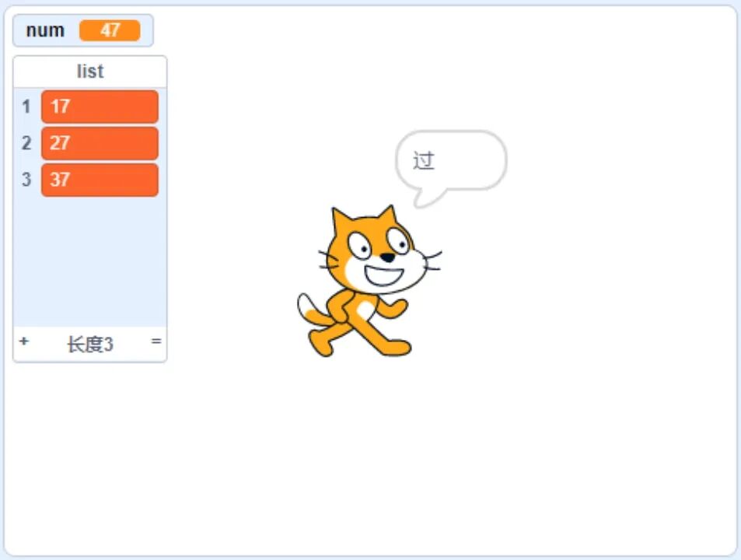Click the num variable label
This screenshot has height=560, width=741.
45,30
